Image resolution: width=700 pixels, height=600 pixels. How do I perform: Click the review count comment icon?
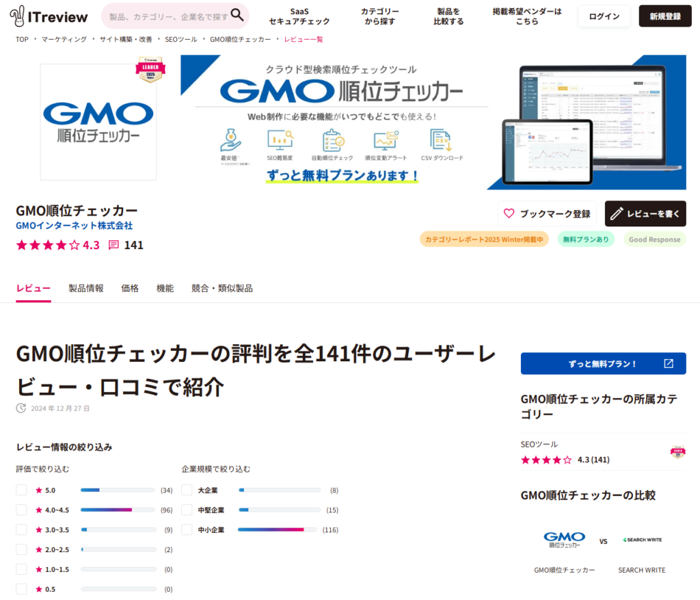114,245
